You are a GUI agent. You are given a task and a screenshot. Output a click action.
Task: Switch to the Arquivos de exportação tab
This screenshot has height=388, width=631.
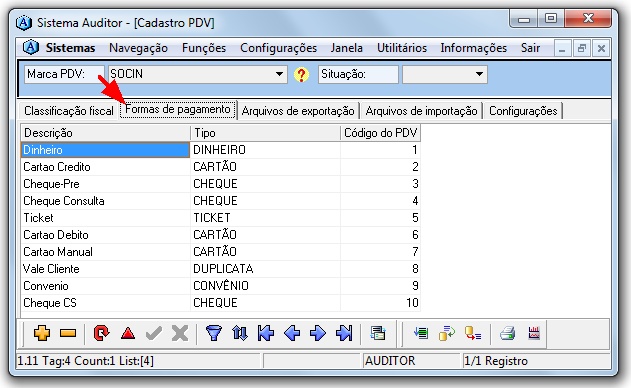[x=298, y=111]
